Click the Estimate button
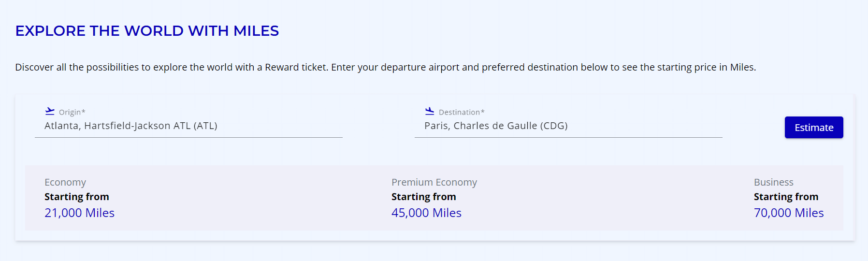 coord(813,128)
